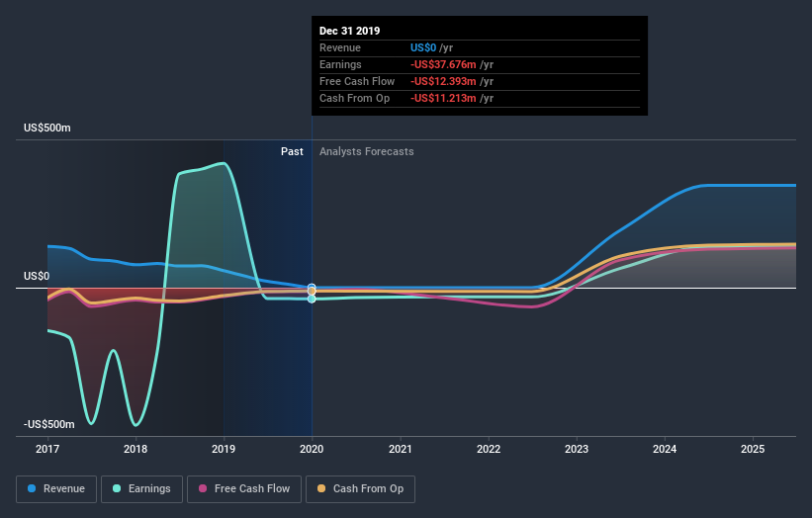Click the Past section label

point(292,151)
